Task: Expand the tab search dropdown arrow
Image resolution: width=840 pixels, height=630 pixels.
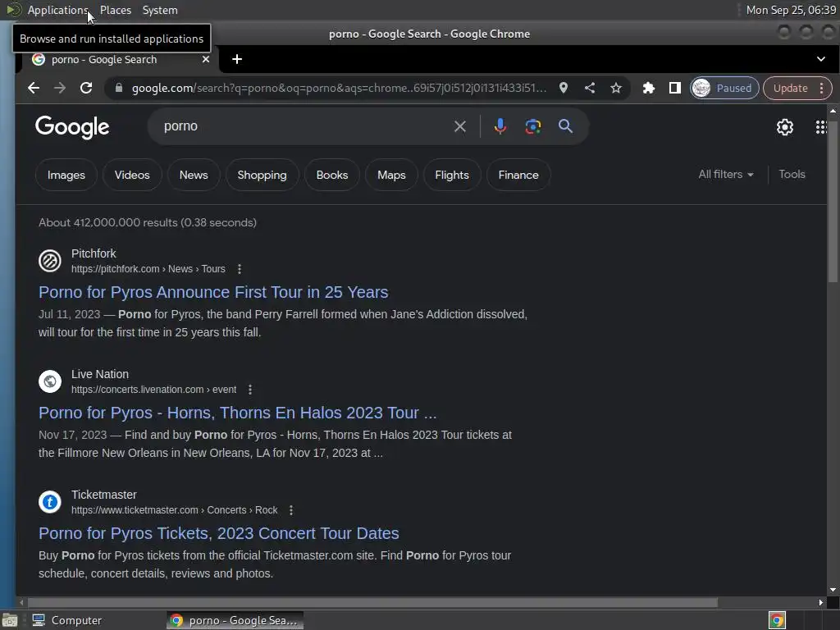Action: click(820, 59)
